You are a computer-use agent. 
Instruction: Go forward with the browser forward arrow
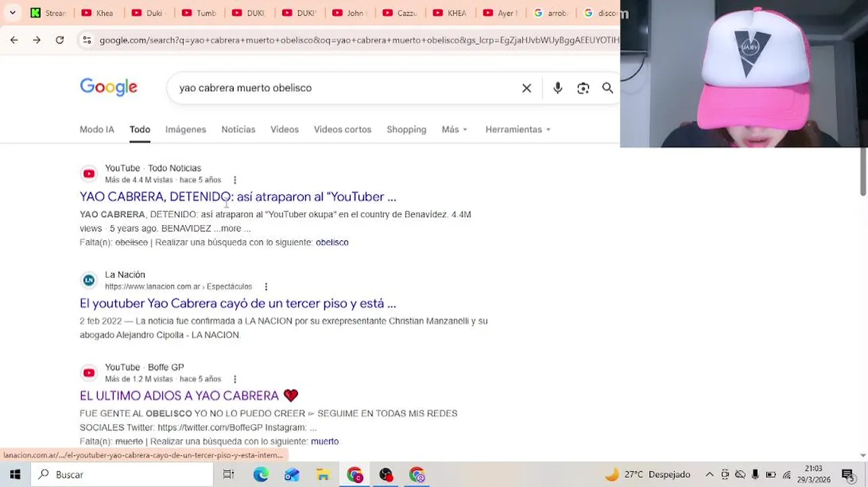pos(37,40)
